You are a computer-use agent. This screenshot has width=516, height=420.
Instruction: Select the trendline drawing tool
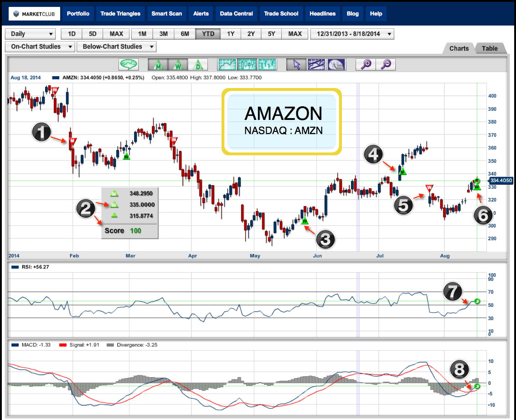tap(316, 64)
